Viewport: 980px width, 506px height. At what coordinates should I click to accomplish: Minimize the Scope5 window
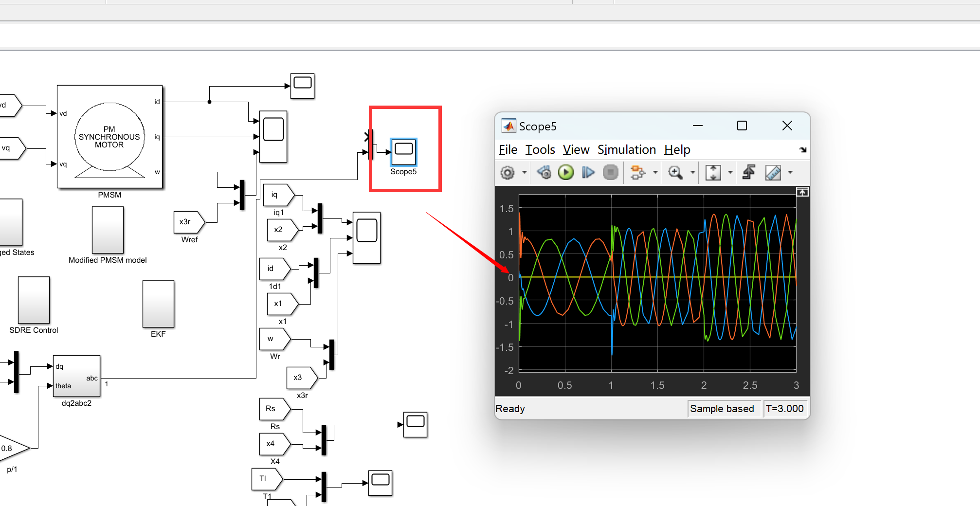tap(698, 126)
